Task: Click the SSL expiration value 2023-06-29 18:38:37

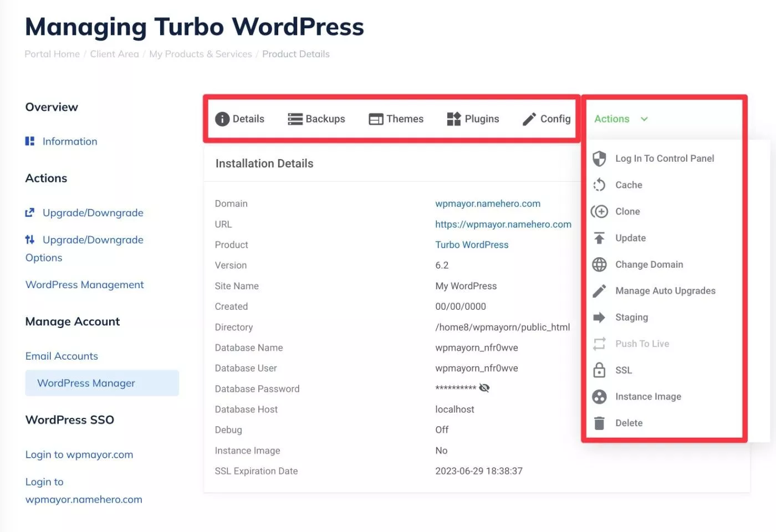Action: (479, 471)
